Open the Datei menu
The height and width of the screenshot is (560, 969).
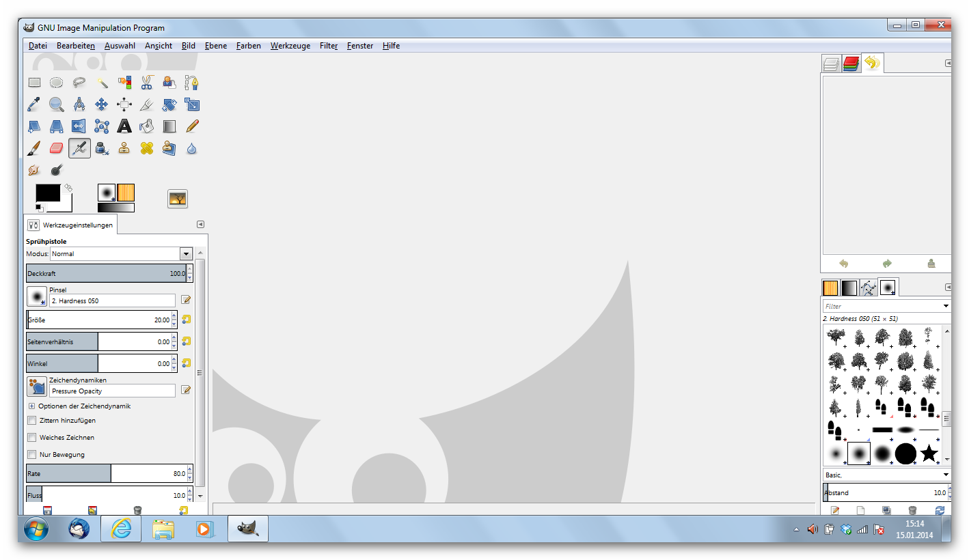pyautogui.click(x=38, y=46)
